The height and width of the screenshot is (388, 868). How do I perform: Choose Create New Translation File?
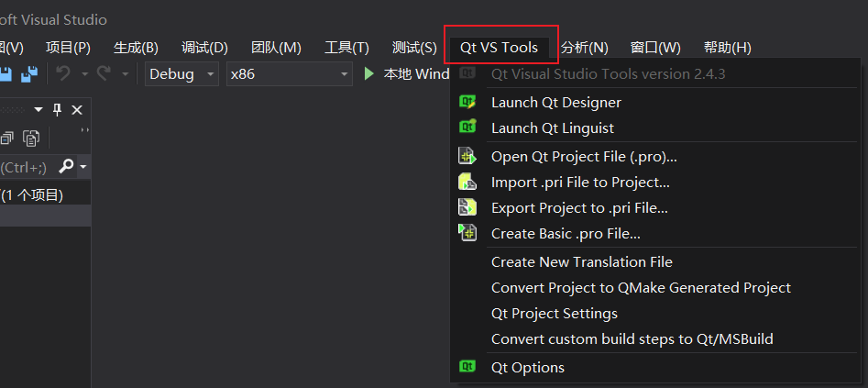tap(581, 261)
